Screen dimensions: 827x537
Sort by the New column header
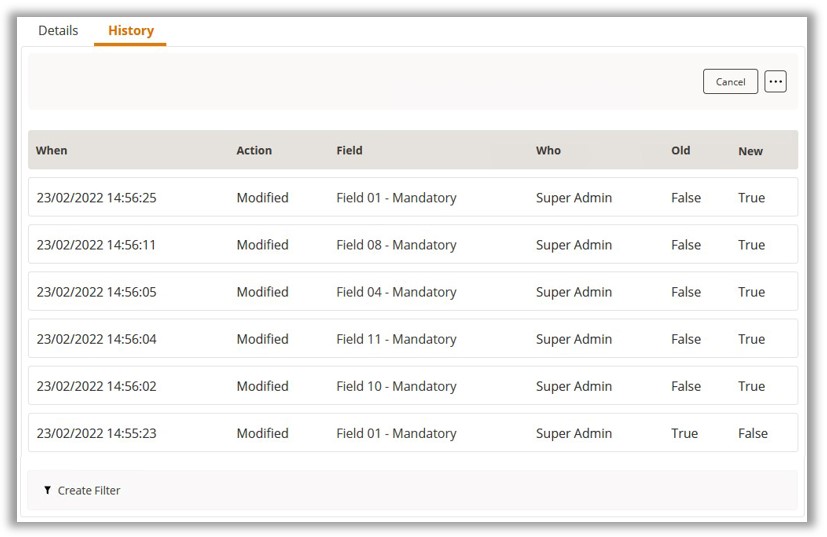coord(750,152)
